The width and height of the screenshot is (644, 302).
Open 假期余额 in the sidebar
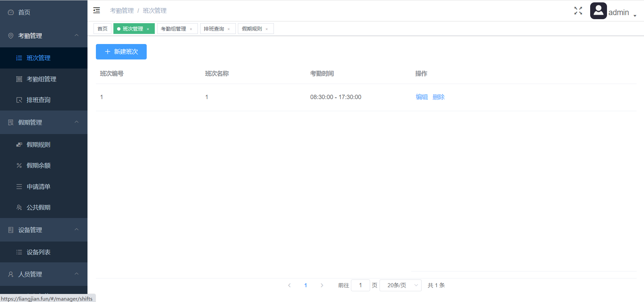pyautogui.click(x=44, y=165)
